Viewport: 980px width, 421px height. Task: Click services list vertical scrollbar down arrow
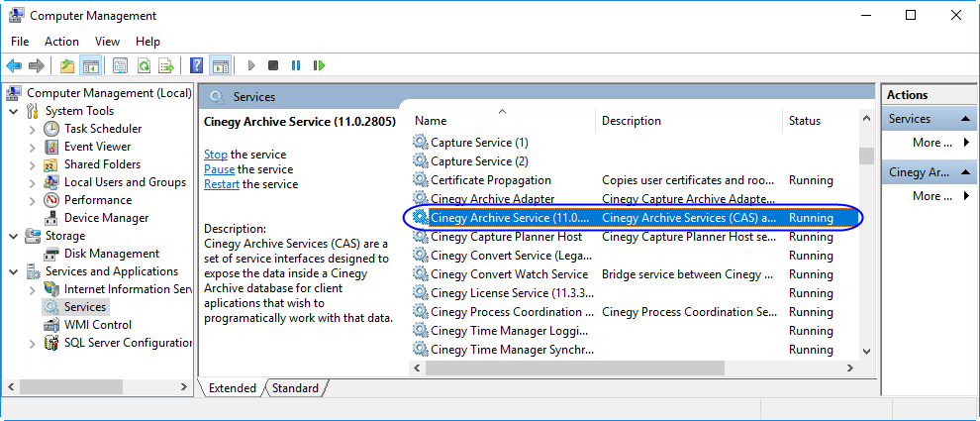866,352
